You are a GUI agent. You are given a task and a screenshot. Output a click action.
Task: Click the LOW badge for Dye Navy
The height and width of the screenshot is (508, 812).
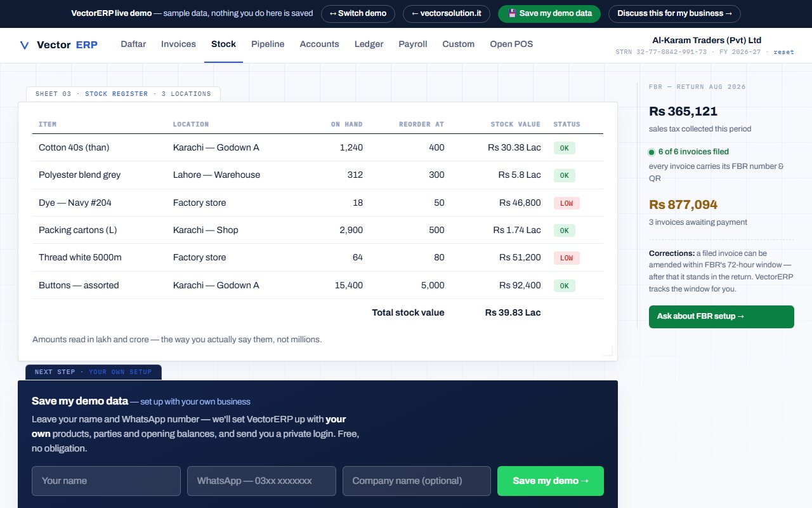(566, 203)
